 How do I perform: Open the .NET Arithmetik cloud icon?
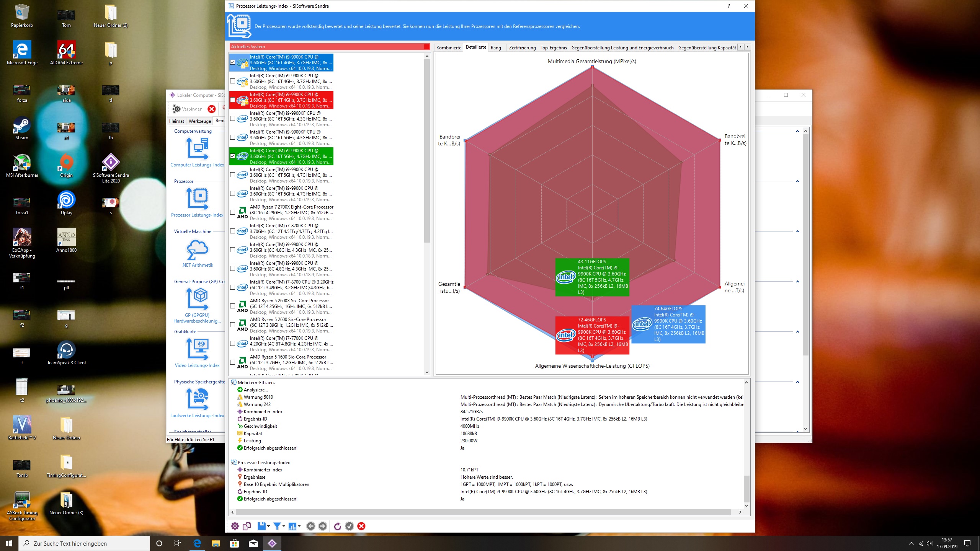tap(197, 249)
